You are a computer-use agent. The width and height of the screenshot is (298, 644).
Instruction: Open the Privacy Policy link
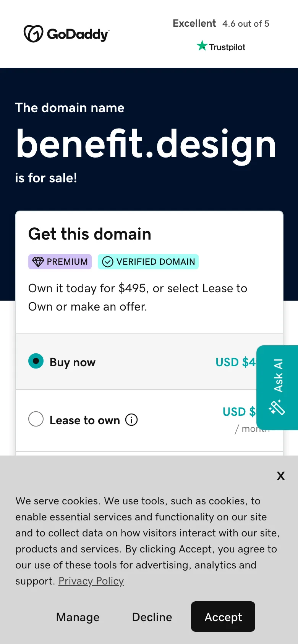click(x=91, y=581)
